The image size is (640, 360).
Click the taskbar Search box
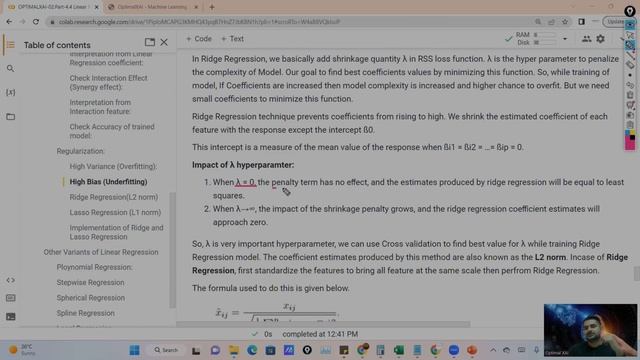(x=167, y=350)
